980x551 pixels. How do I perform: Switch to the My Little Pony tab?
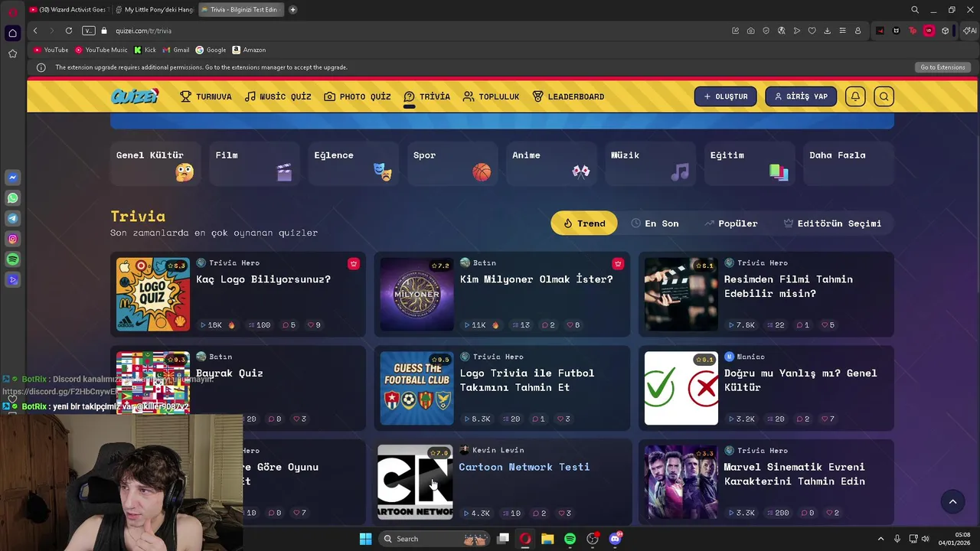154,10
